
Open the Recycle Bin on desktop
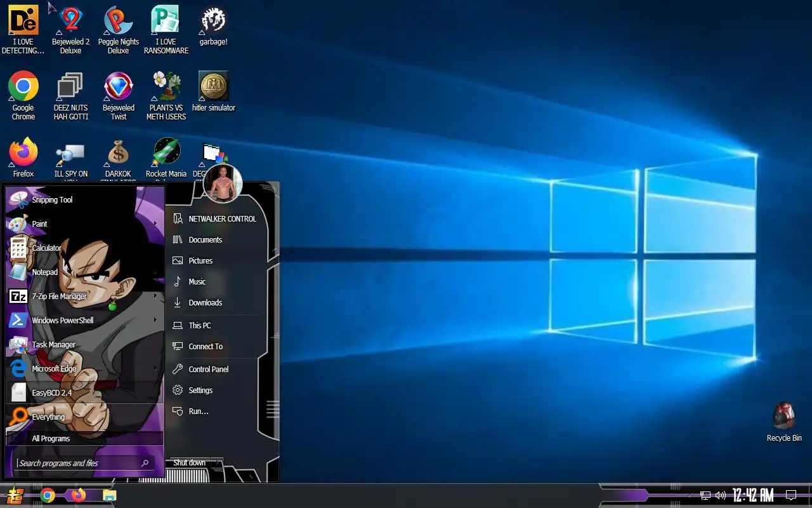pyautogui.click(x=784, y=422)
